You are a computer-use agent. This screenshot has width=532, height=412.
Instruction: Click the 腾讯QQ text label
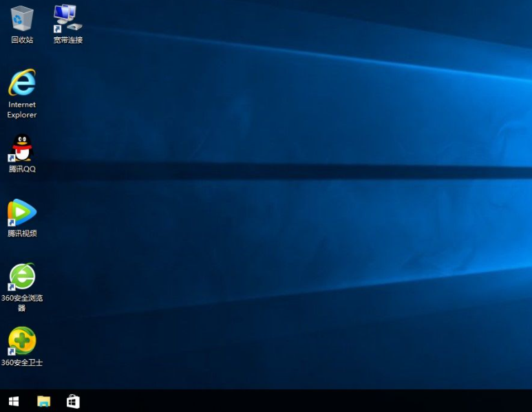pyautogui.click(x=22, y=169)
